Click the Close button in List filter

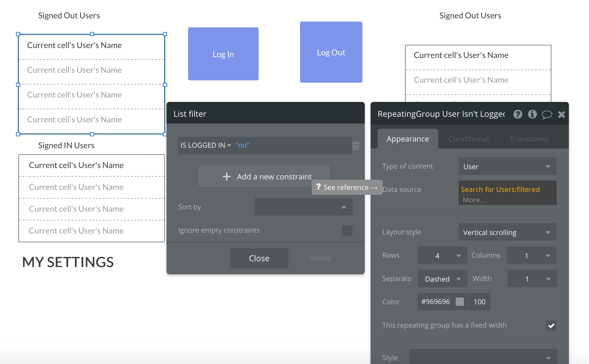tap(259, 258)
